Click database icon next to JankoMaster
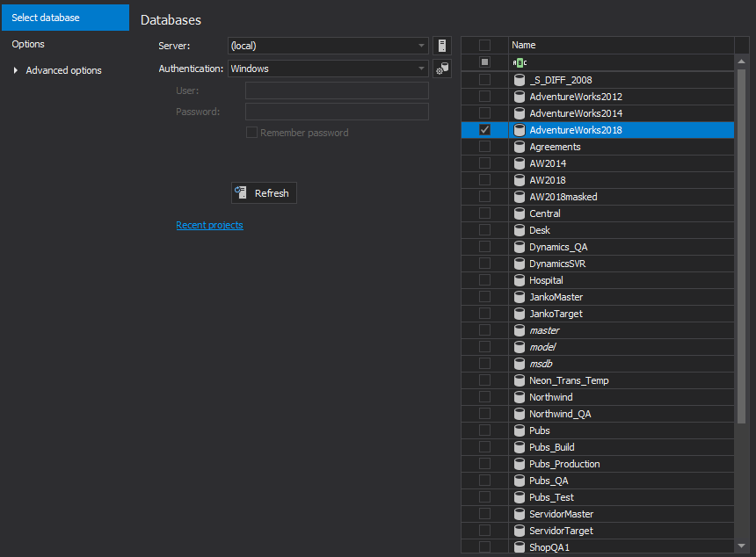 tap(520, 297)
